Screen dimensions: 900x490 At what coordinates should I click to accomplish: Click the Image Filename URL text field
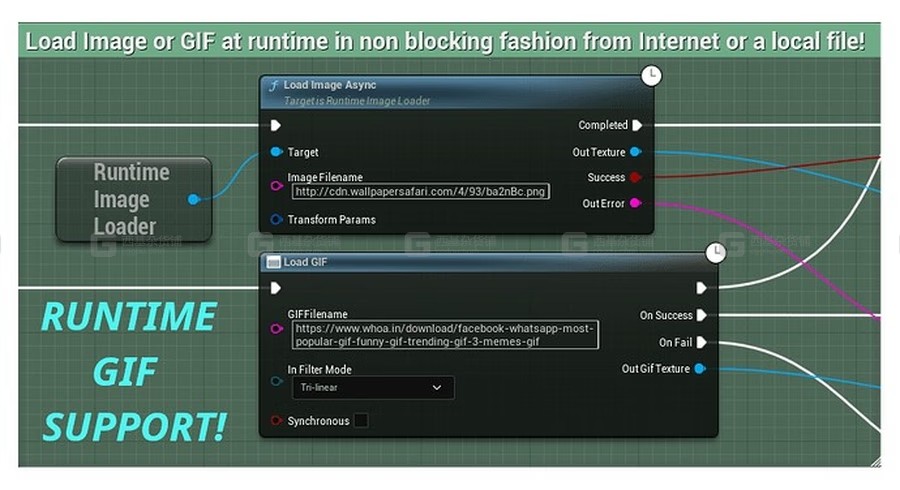(420, 192)
